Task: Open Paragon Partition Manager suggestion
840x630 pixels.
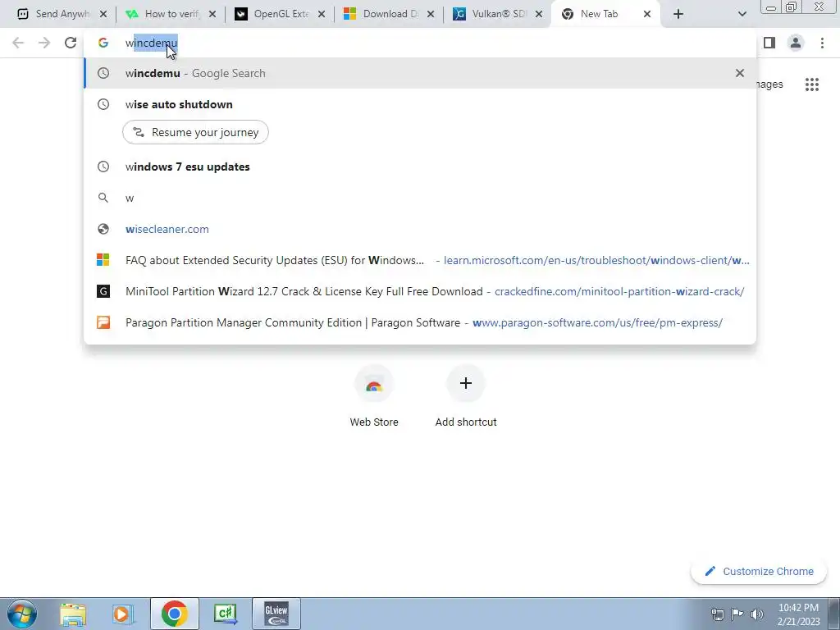Action: 420,322
